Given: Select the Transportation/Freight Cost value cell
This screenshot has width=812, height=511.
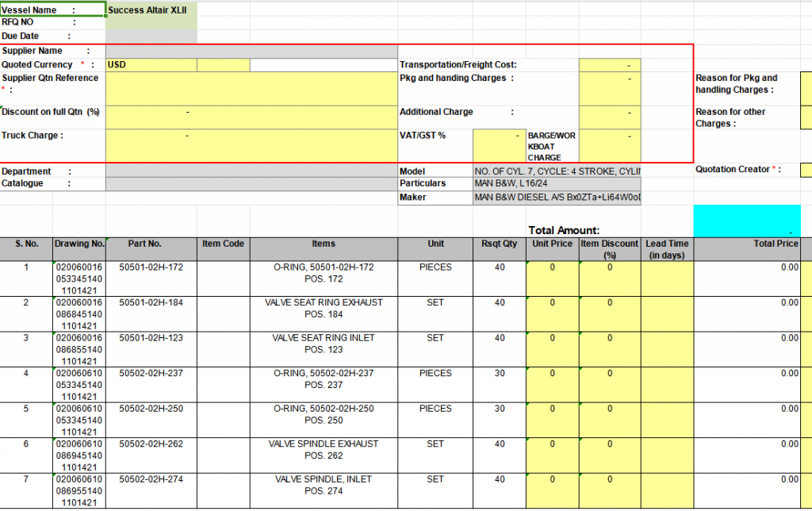Looking at the screenshot, I should 609,65.
